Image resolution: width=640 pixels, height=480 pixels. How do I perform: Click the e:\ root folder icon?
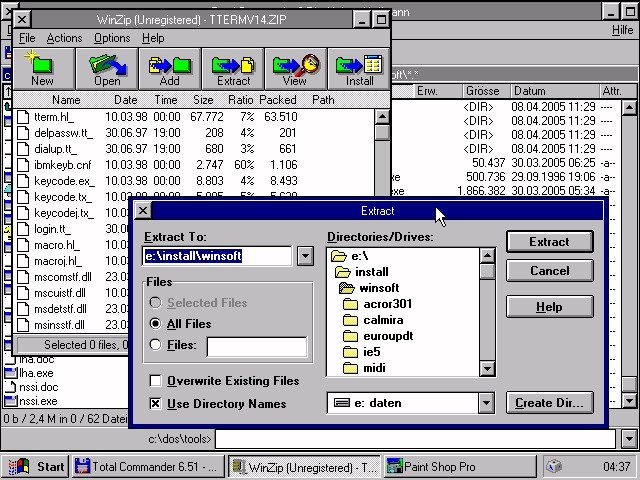point(339,256)
